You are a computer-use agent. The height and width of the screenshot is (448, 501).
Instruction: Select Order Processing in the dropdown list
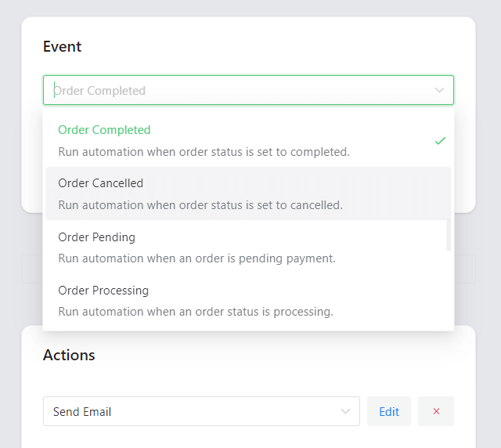248,301
